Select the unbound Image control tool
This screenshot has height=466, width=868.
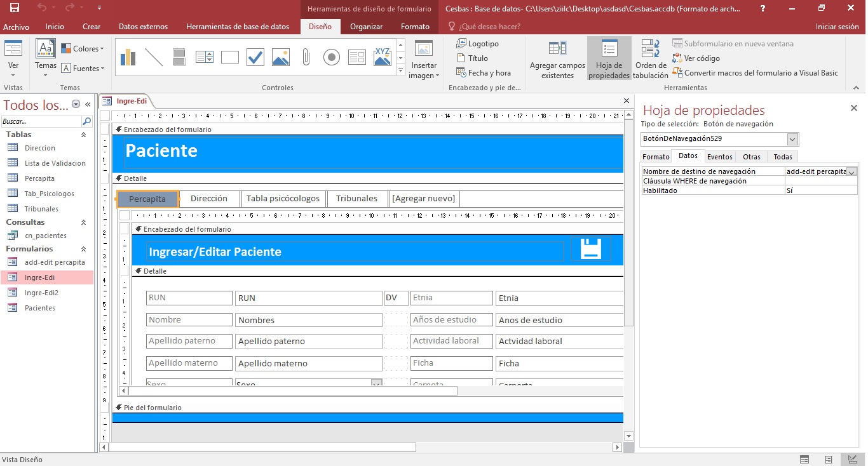[x=281, y=57]
